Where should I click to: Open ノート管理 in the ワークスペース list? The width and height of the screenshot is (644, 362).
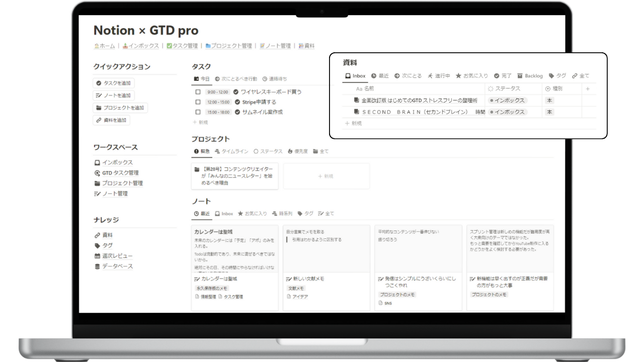click(111, 194)
